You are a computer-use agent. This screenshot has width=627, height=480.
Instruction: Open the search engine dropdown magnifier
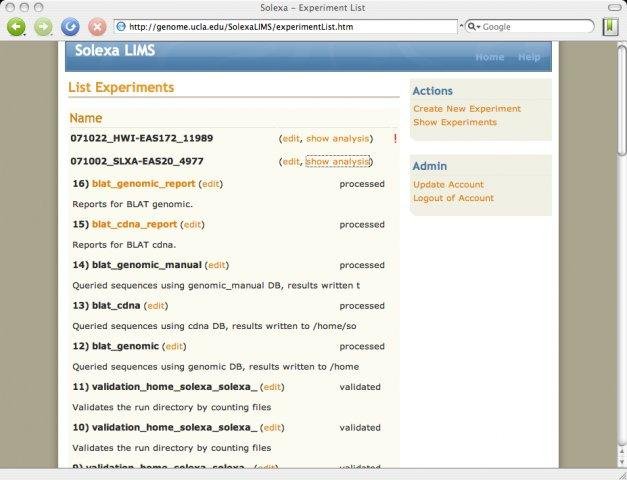[473, 27]
